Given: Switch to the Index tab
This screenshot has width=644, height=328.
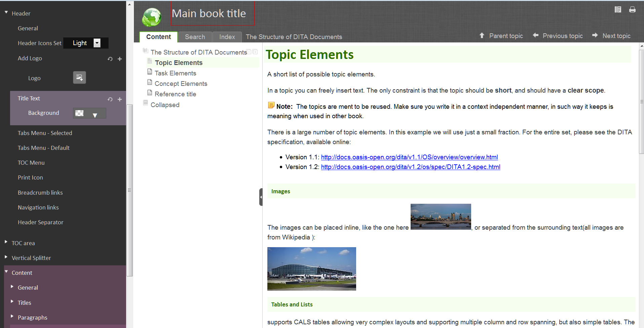Looking at the screenshot, I should click(227, 37).
